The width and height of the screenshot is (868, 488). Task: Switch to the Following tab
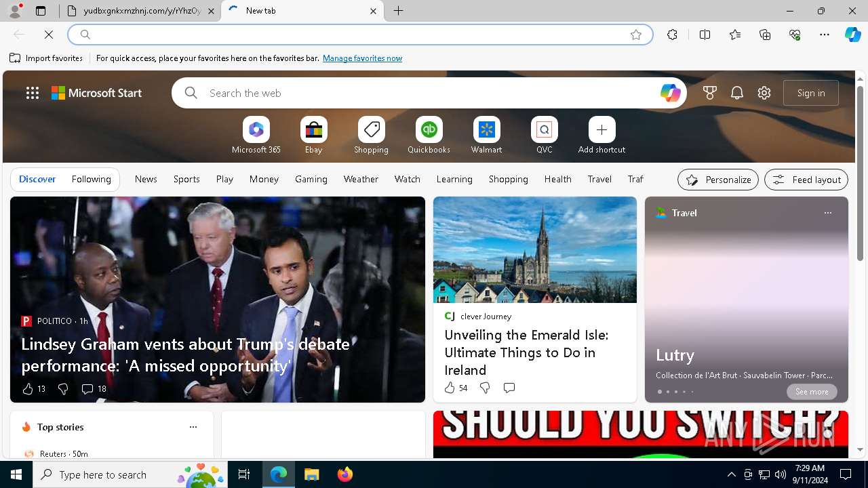click(91, 179)
